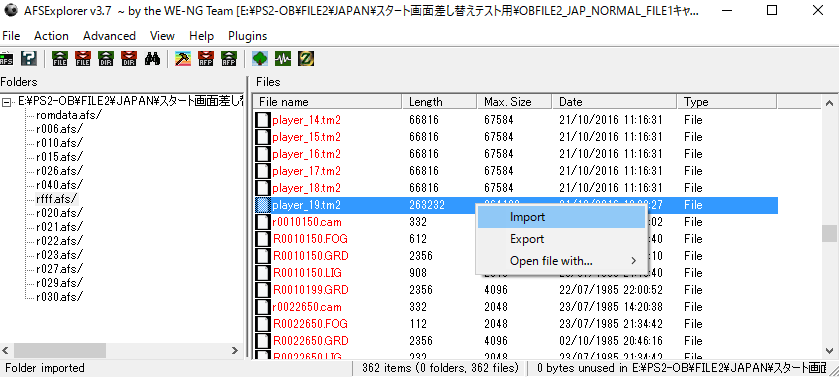Click the file icon next to player_19.tm2
This screenshot has width=839, height=377.
point(263,205)
